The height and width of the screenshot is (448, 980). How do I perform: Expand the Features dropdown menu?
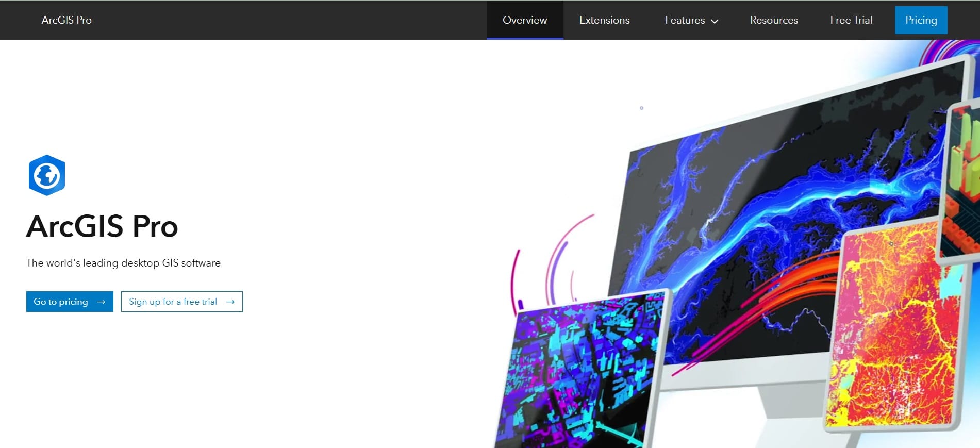point(691,20)
